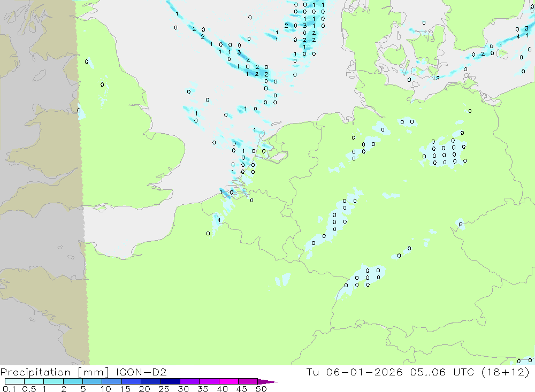
Task: Click the "0.5" legend scale label
Action: (x=29, y=389)
